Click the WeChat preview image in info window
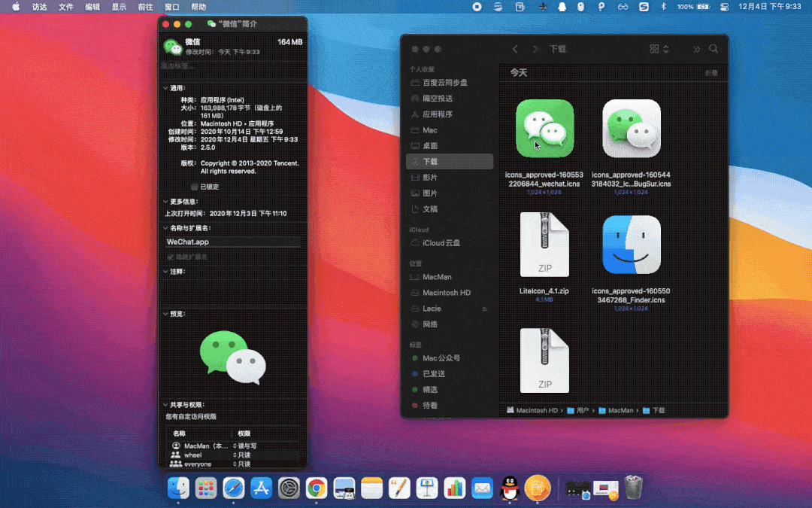 pyautogui.click(x=232, y=357)
